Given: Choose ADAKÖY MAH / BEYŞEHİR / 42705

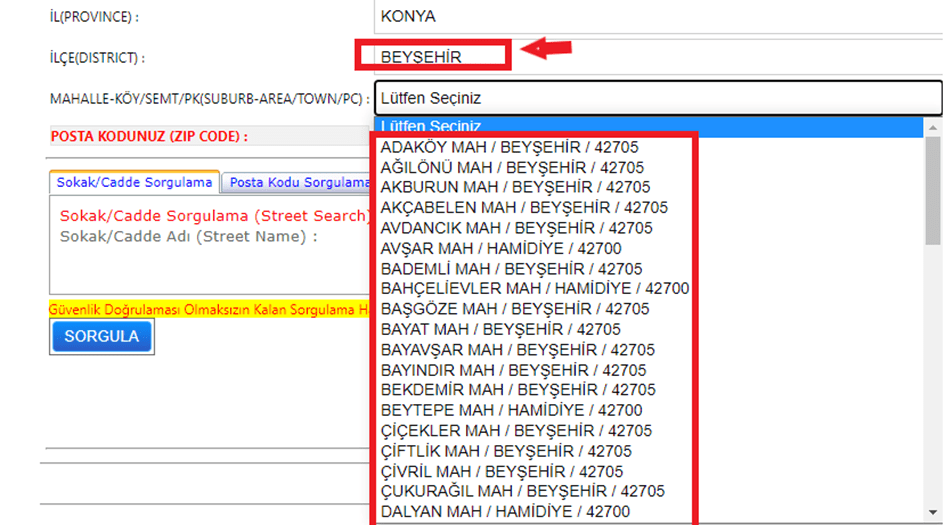Looking at the screenshot, I should [511, 147].
